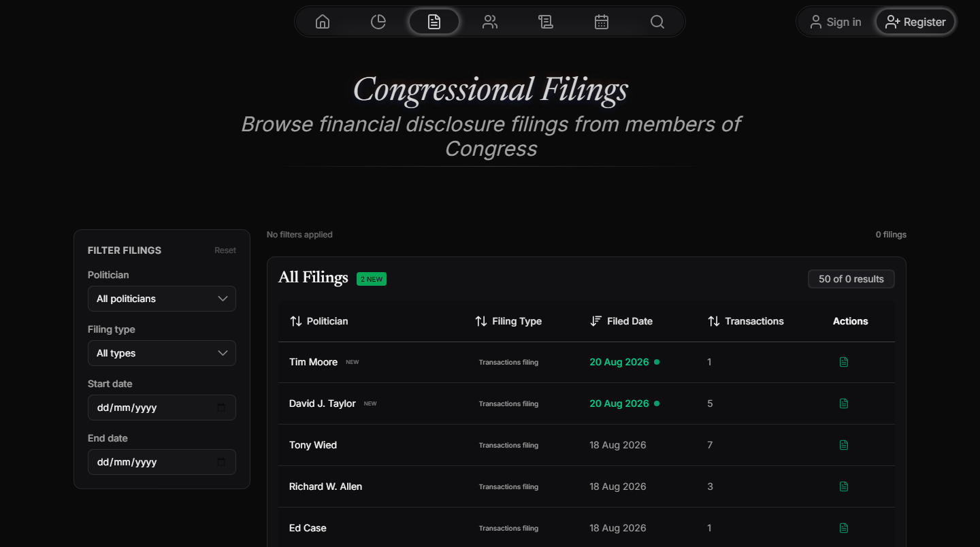Image resolution: width=980 pixels, height=547 pixels.
Task: View Ed Case's filing document icon
Action: click(844, 528)
